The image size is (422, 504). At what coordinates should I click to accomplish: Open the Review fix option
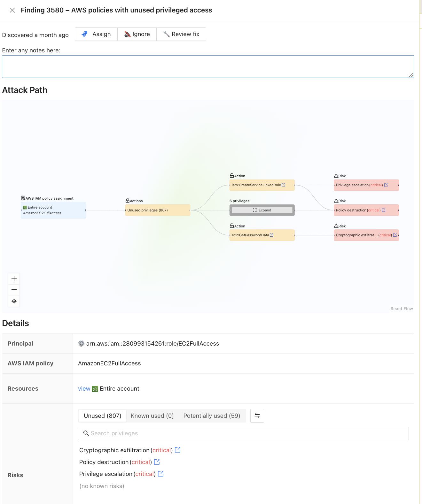pyautogui.click(x=181, y=34)
